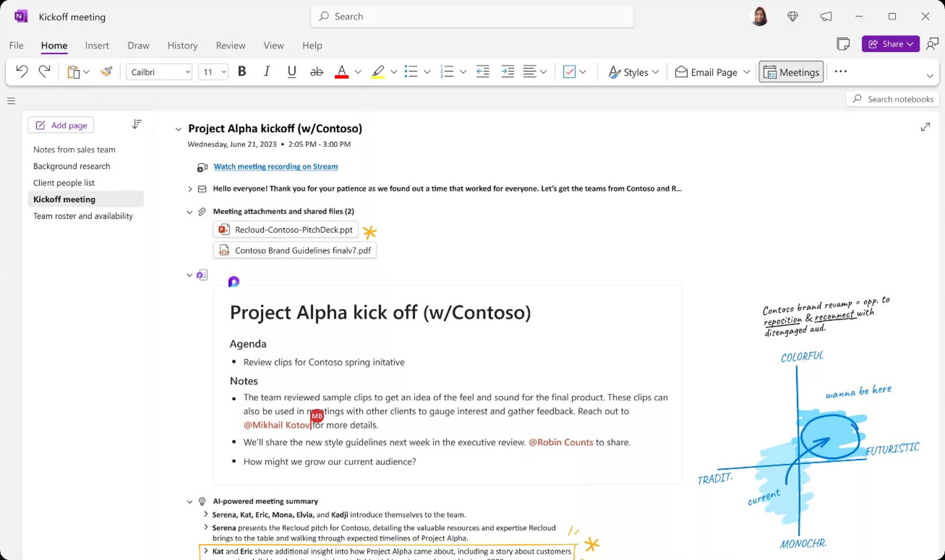Click the Undo icon
The height and width of the screenshot is (560, 945).
(22, 72)
